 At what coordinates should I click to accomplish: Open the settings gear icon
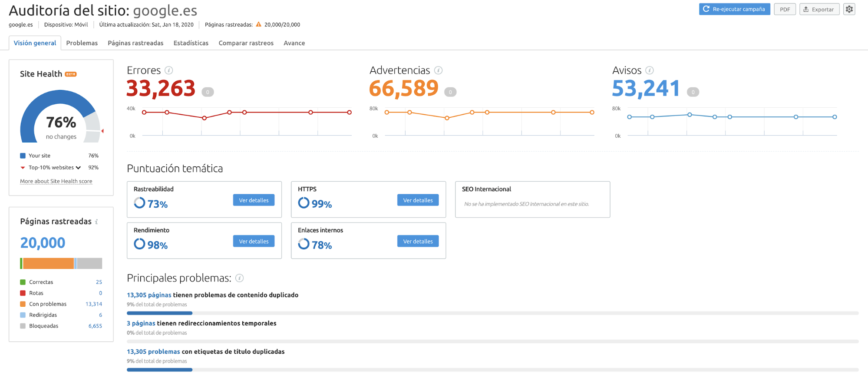click(x=849, y=9)
